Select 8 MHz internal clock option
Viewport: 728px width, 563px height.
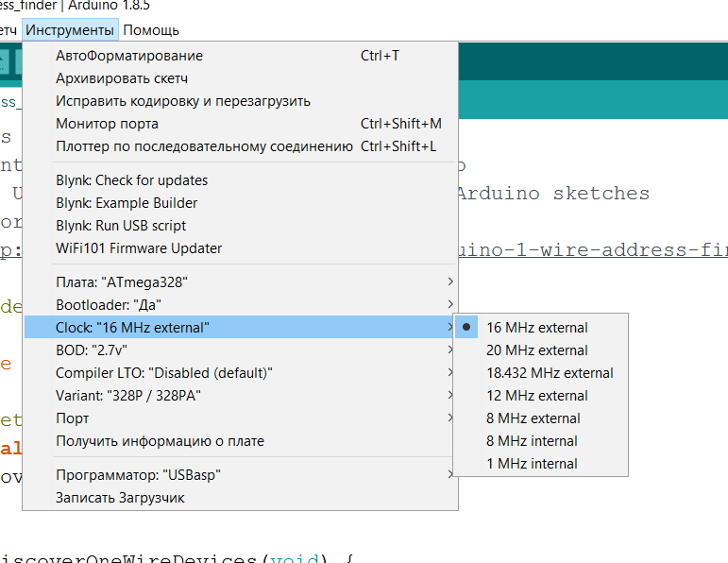coord(540,441)
